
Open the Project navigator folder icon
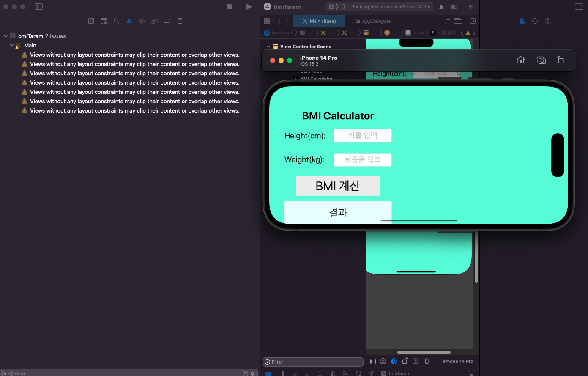pos(78,21)
